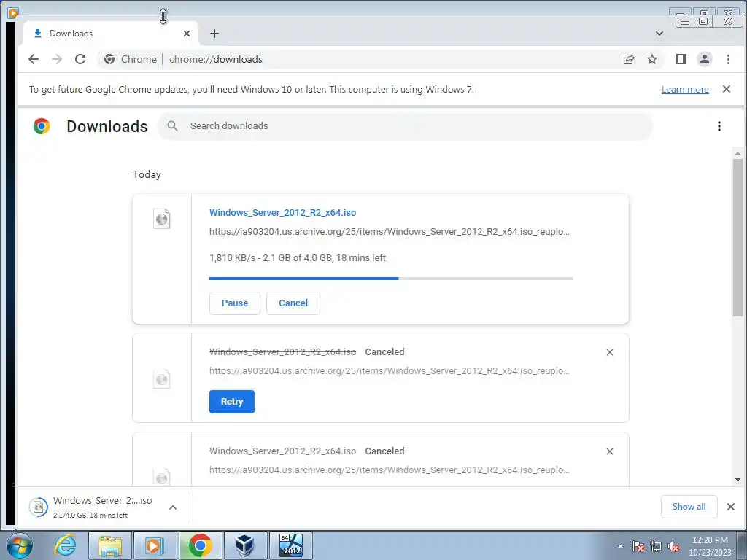Image resolution: width=747 pixels, height=560 pixels.
Task: Open the Windows_Server_2012_R2_x64.iso file link
Action: point(282,213)
